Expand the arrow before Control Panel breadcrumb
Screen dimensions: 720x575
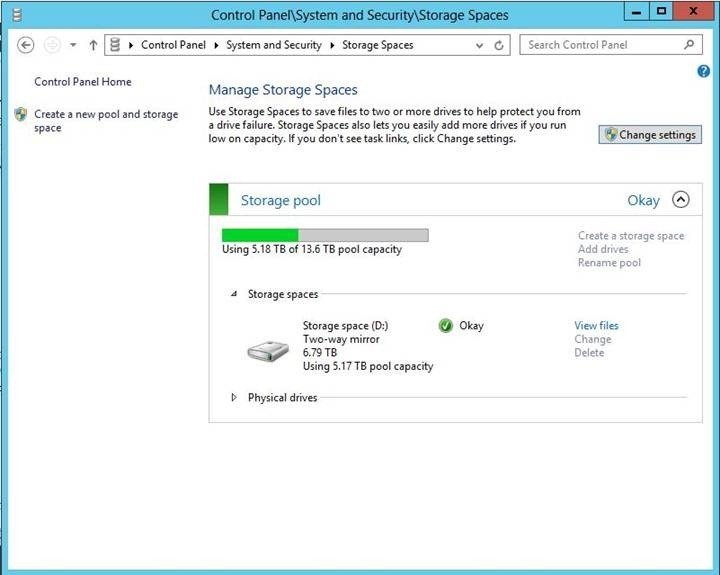click(x=131, y=45)
